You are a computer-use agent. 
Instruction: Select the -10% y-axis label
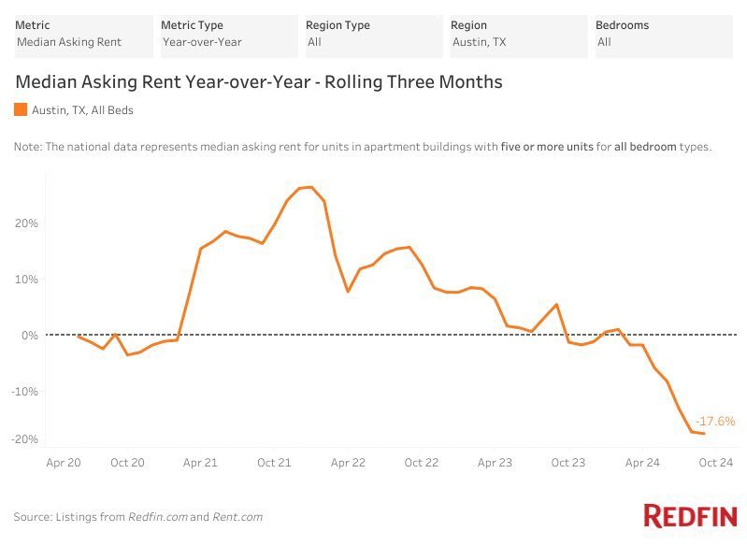pyautogui.click(x=24, y=391)
